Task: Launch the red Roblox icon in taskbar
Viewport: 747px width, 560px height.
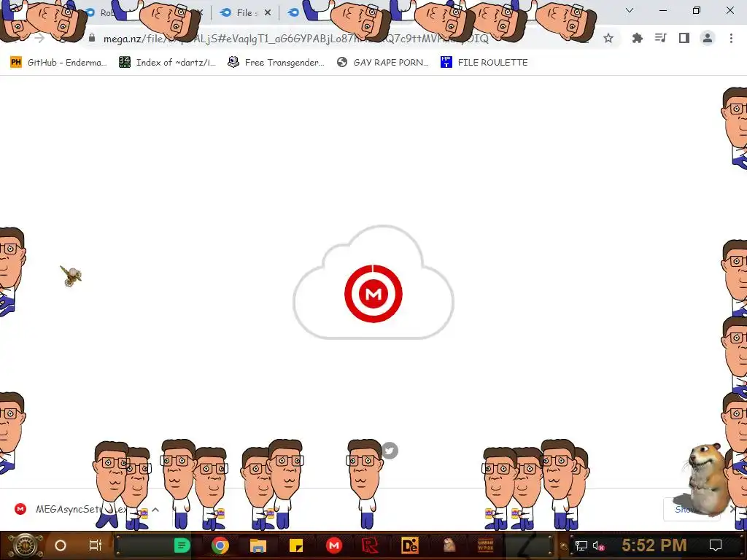Action: click(371, 545)
